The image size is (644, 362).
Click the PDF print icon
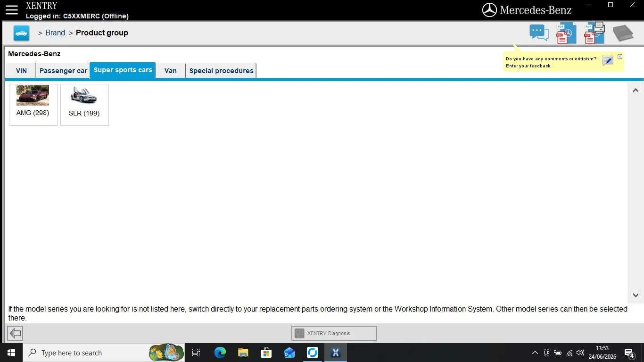tap(594, 33)
